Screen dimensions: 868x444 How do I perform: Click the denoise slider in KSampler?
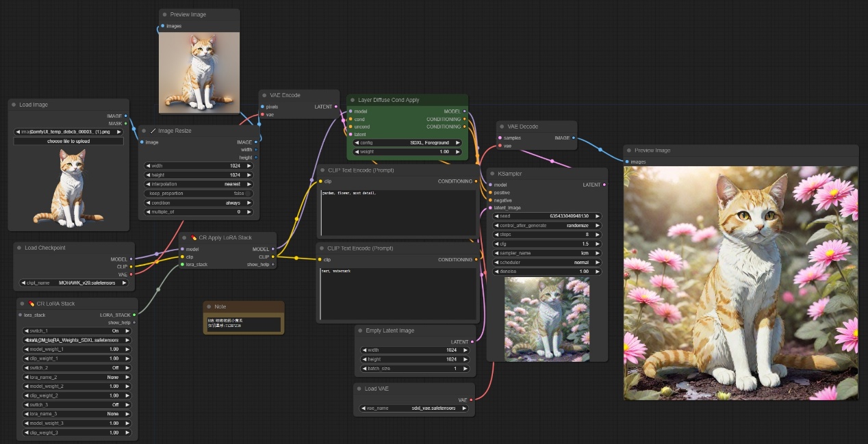click(x=546, y=272)
